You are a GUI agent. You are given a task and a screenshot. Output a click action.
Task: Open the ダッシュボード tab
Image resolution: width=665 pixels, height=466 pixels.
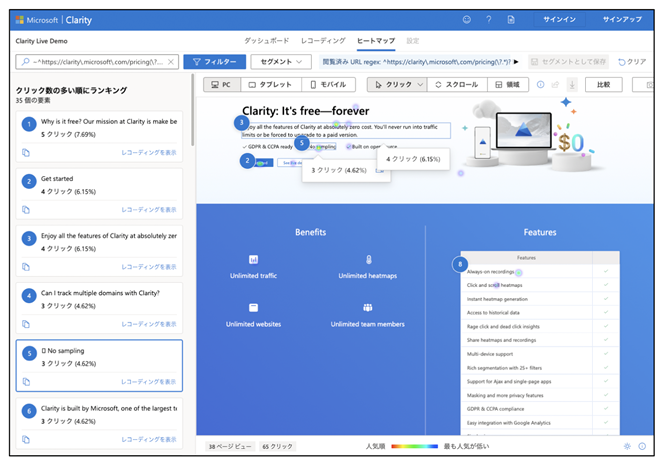point(266,41)
